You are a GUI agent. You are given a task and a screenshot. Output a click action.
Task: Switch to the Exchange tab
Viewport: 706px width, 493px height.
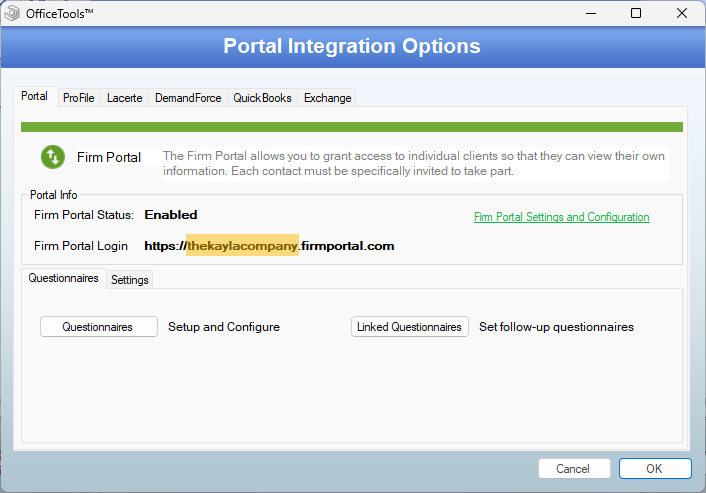coord(327,98)
